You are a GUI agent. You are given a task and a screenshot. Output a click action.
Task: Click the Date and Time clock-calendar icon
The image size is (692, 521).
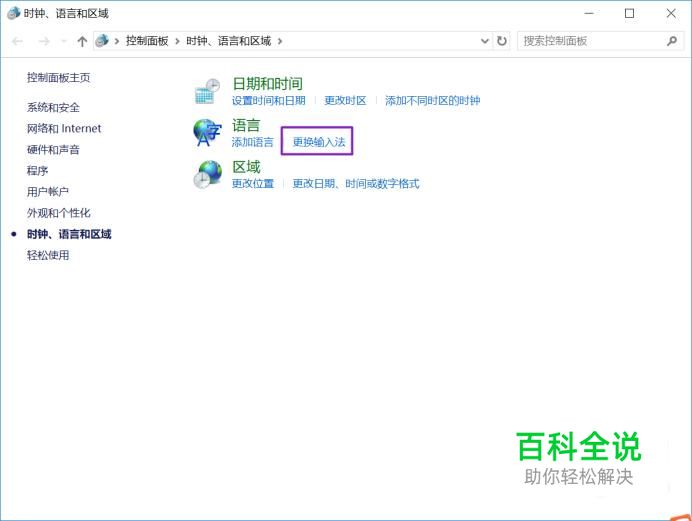pyautogui.click(x=207, y=91)
